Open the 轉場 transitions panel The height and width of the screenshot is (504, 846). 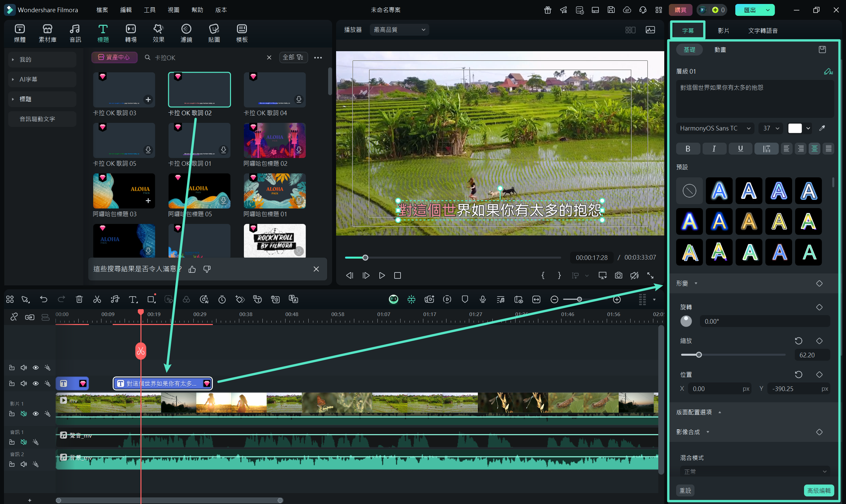coord(131,33)
